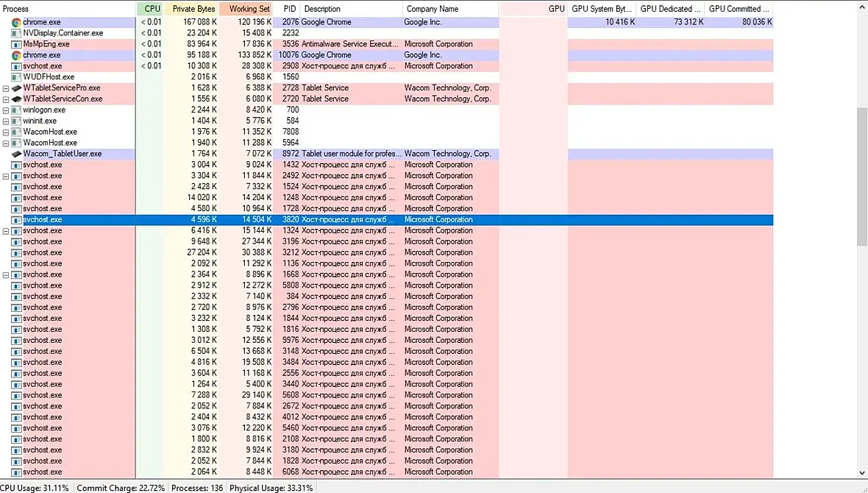Click 'Commit Charge: 22.72%' in status bar
The width and height of the screenshot is (868, 493).
click(x=121, y=488)
